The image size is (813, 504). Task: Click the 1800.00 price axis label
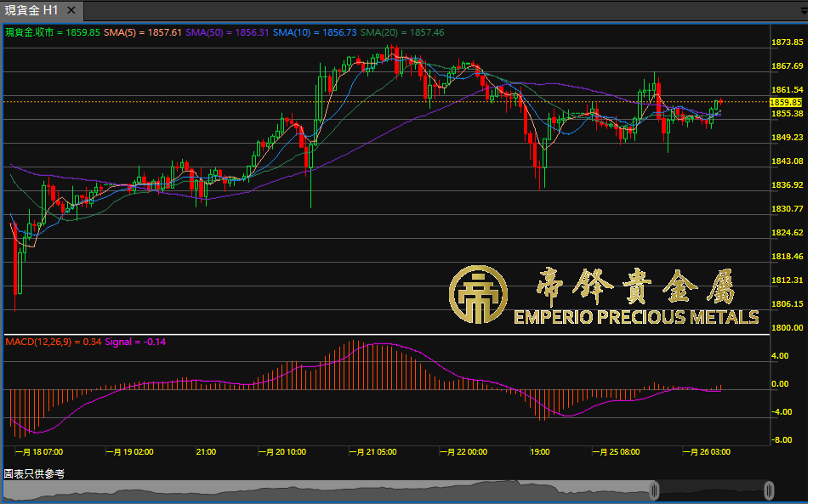[x=787, y=328]
